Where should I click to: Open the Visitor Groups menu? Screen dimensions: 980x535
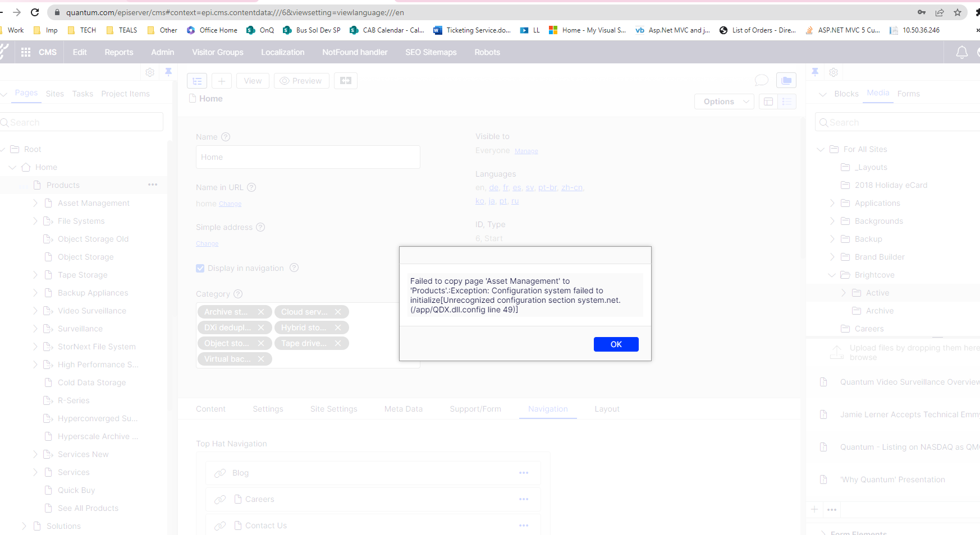click(x=218, y=52)
